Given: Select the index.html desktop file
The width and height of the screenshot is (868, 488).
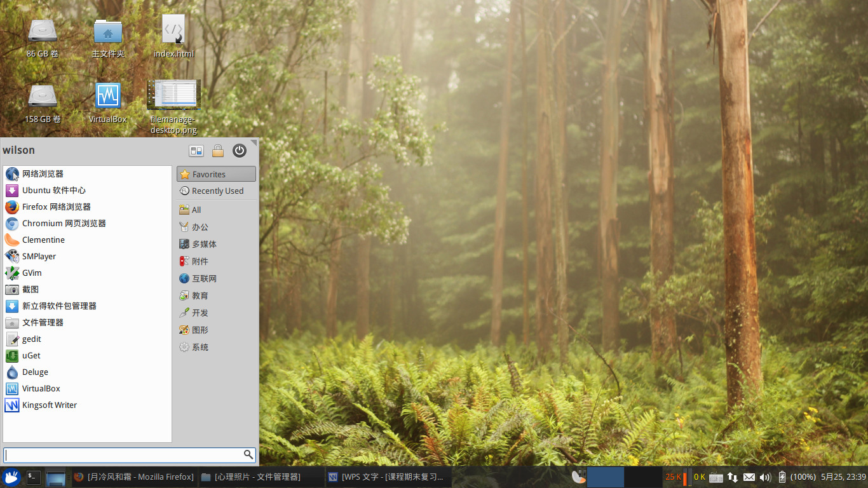Looking at the screenshot, I should (x=173, y=37).
